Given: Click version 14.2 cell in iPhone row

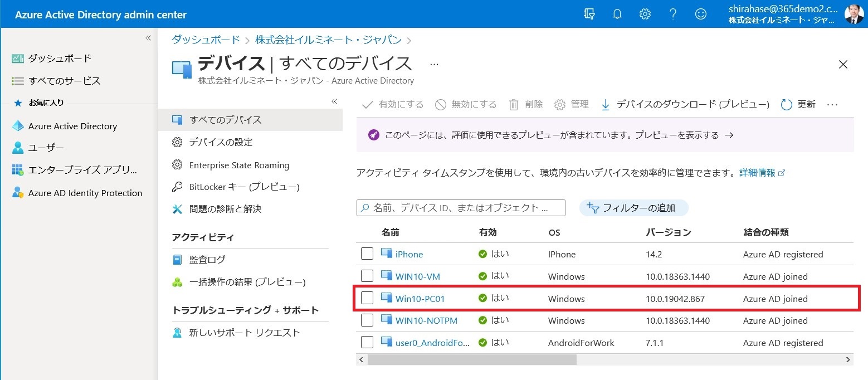Looking at the screenshot, I should (654, 254).
